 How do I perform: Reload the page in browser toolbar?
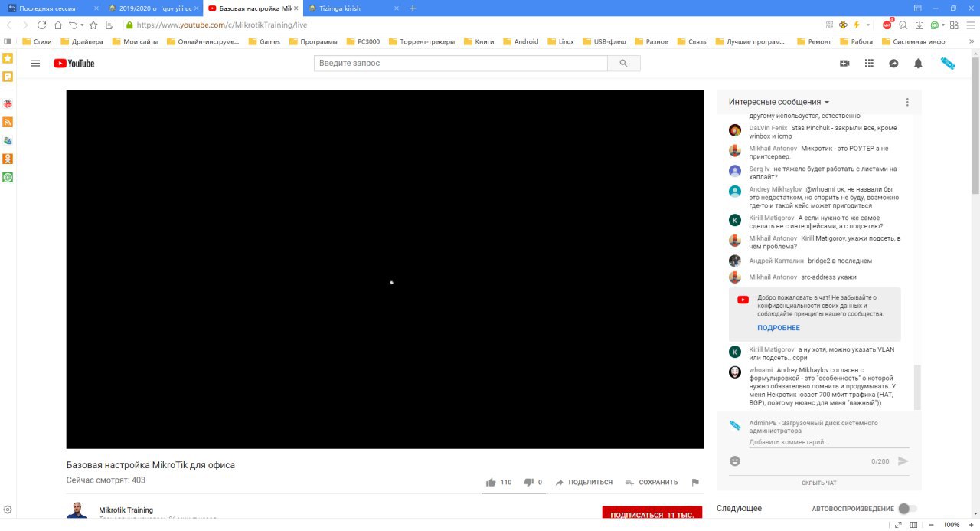[42, 25]
